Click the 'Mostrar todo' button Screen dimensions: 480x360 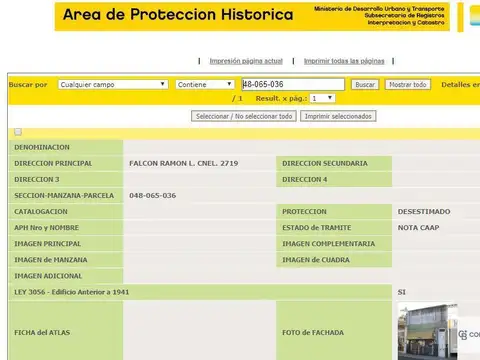point(408,85)
